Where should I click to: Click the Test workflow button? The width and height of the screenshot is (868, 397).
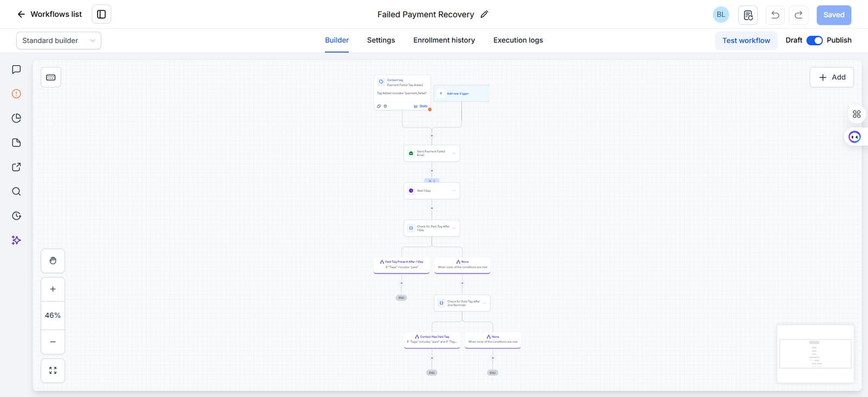(746, 41)
